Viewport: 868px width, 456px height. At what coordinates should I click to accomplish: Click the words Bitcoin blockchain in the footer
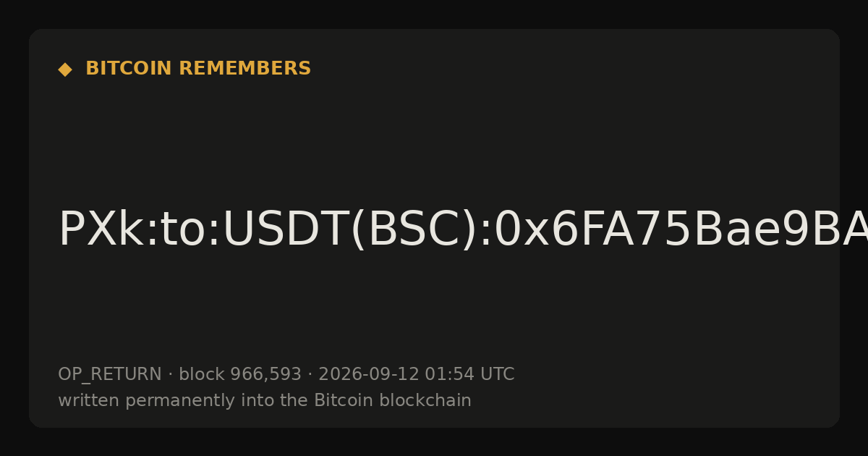tap(393, 400)
